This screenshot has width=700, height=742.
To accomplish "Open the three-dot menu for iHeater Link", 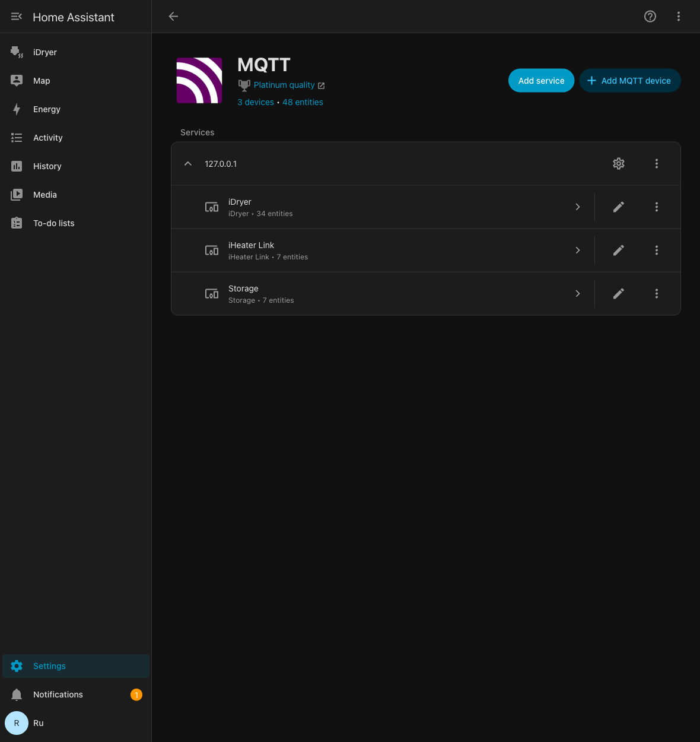I will [x=657, y=250].
